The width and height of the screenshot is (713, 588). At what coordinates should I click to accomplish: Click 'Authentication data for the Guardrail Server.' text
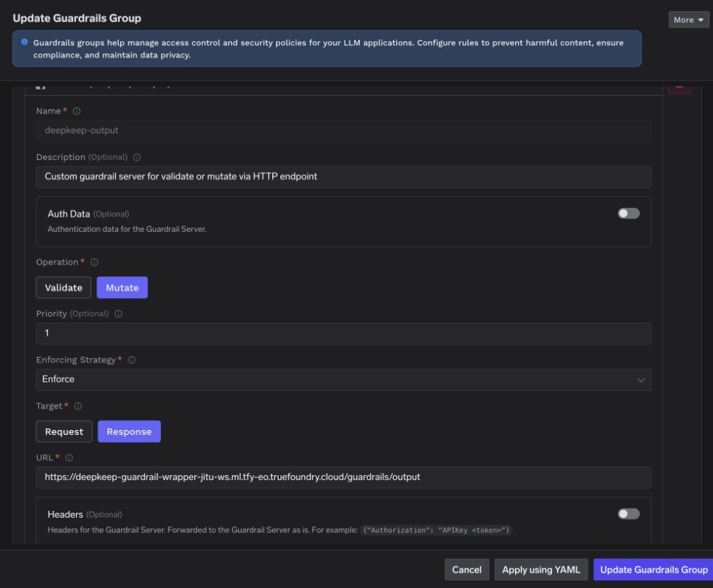coord(127,229)
